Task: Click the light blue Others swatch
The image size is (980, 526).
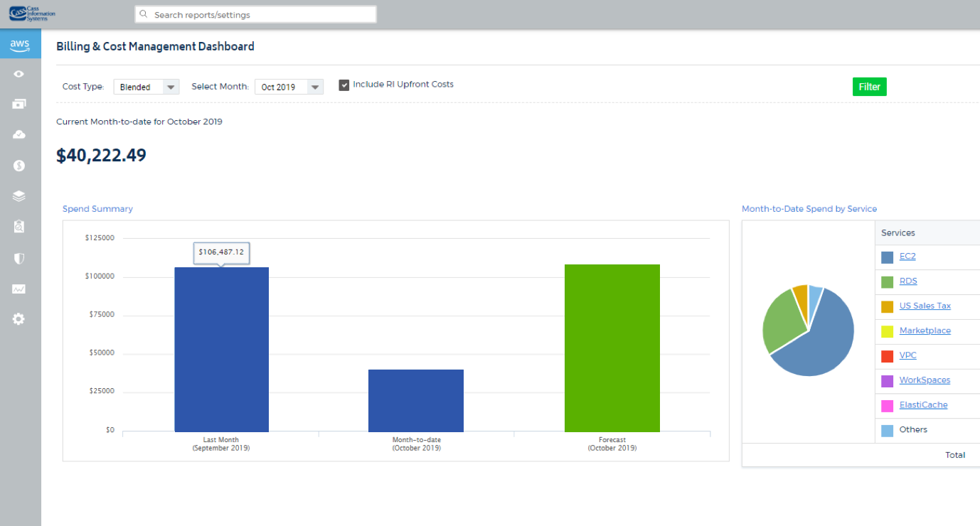Action: 887,431
